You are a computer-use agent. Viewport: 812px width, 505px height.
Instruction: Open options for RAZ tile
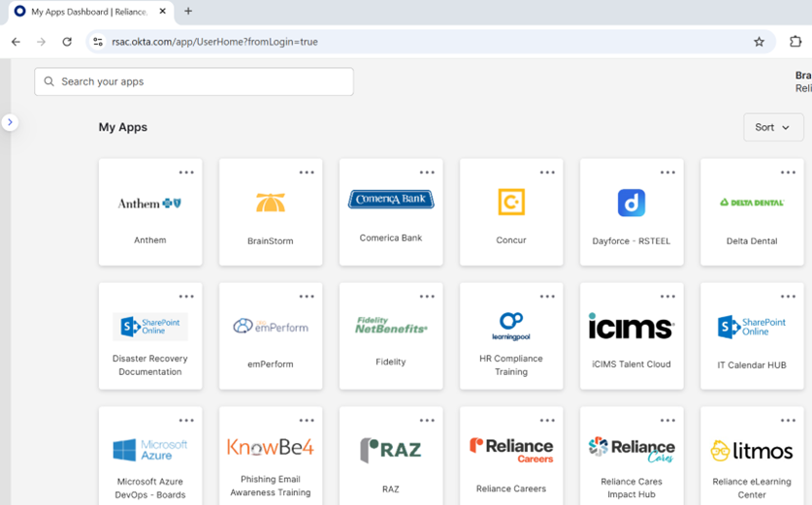pyautogui.click(x=427, y=421)
